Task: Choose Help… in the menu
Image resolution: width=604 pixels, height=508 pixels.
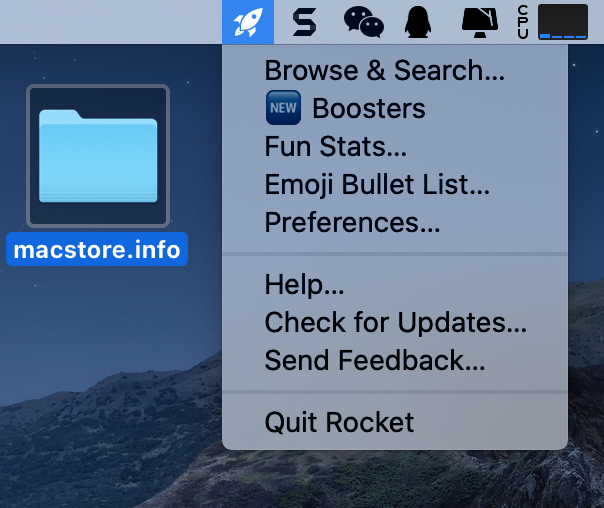Action: coord(394,285)
